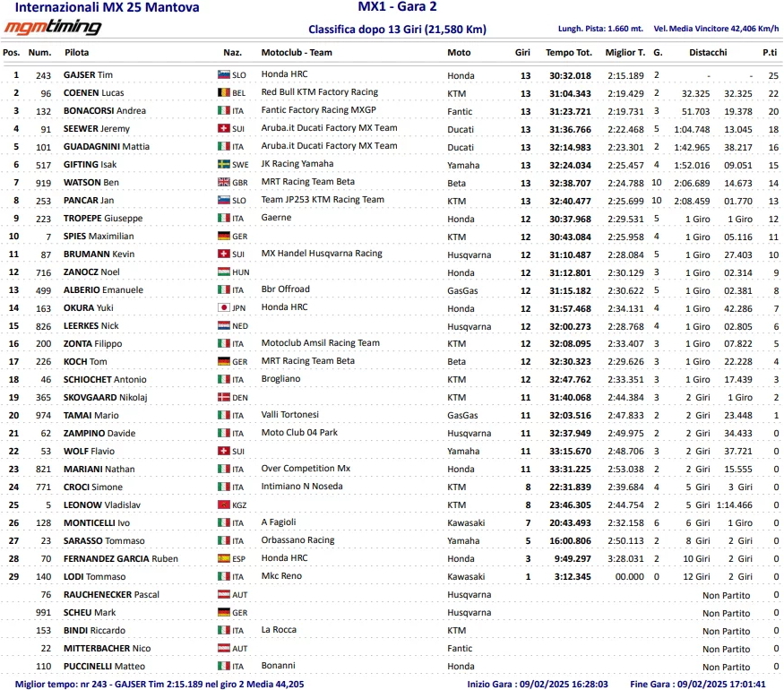784x690 pixels.
Task: Click German flag in SPIES Maximilian row
Action: [x=223, y=236]
